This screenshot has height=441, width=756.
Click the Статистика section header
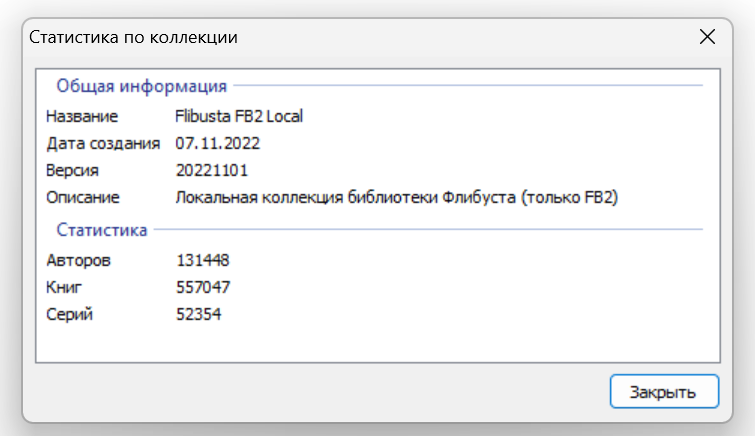pyautogui.click(x=102, y=230)
